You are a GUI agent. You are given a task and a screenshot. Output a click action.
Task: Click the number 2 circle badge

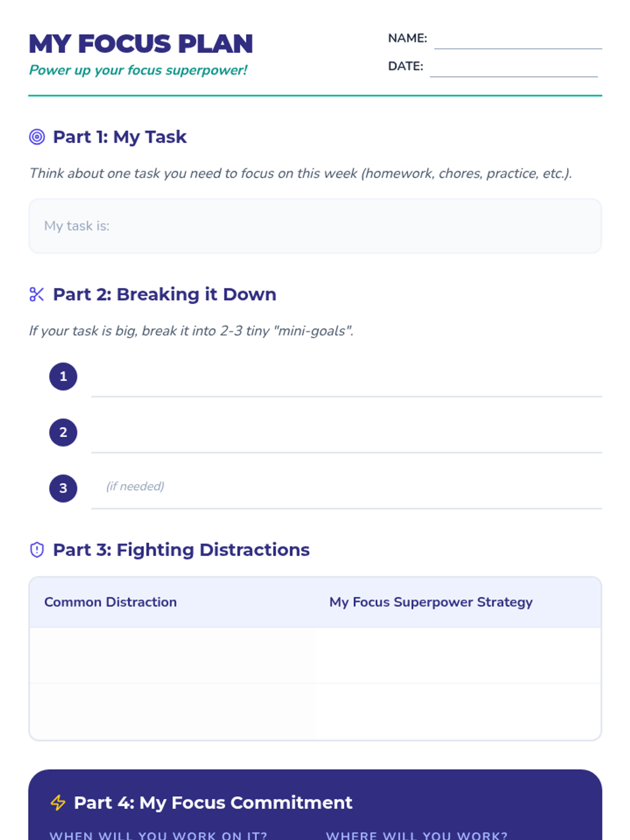click(63, 433)
